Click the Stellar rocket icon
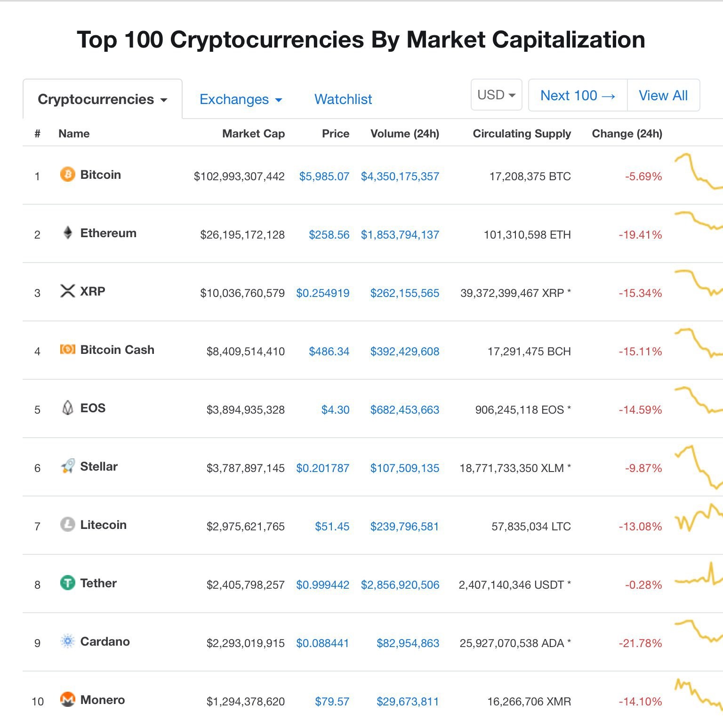The image size is (723, 728). [67, 466]
